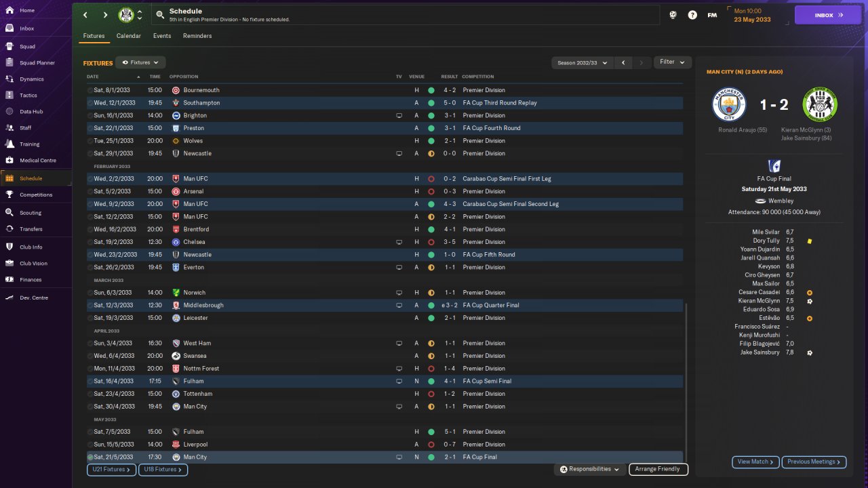Open the Dev. Centre icon in the sidebar

(9, 298)
